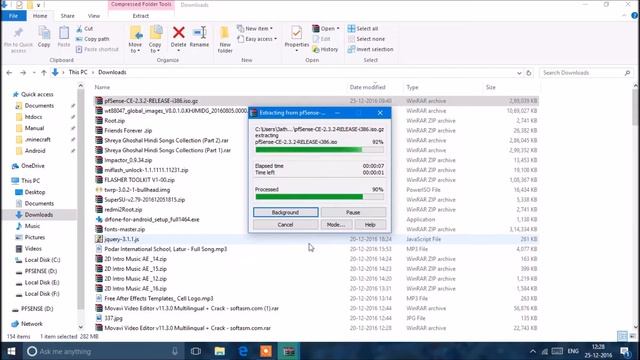The width and height of the screenshot is (640, 360).
Task: Open Network in navigation pane
Action: pos(31,324)
